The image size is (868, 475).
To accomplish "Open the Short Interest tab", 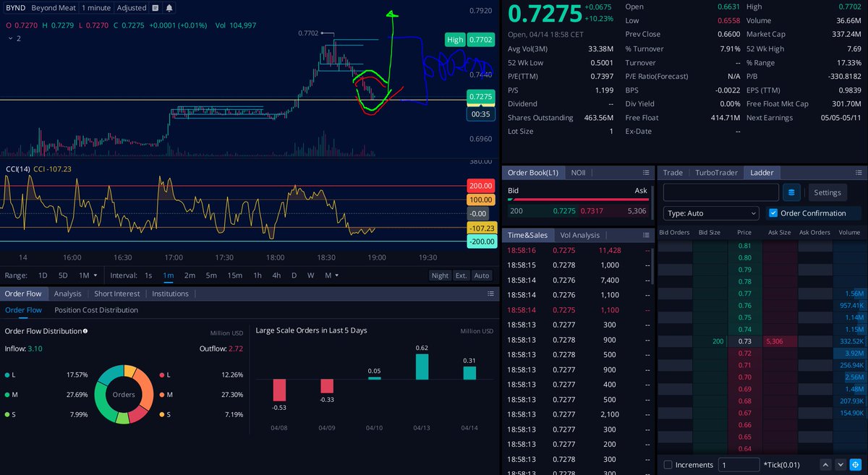I will tap(116, 294).
